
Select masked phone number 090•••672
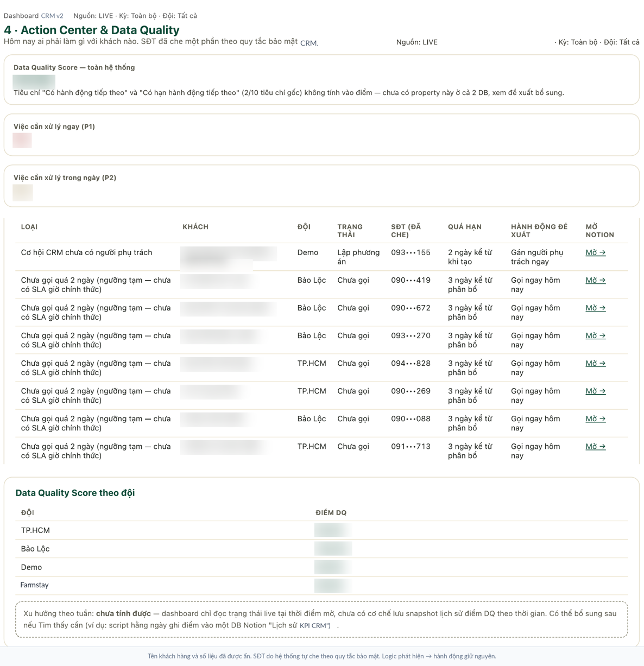411,308
